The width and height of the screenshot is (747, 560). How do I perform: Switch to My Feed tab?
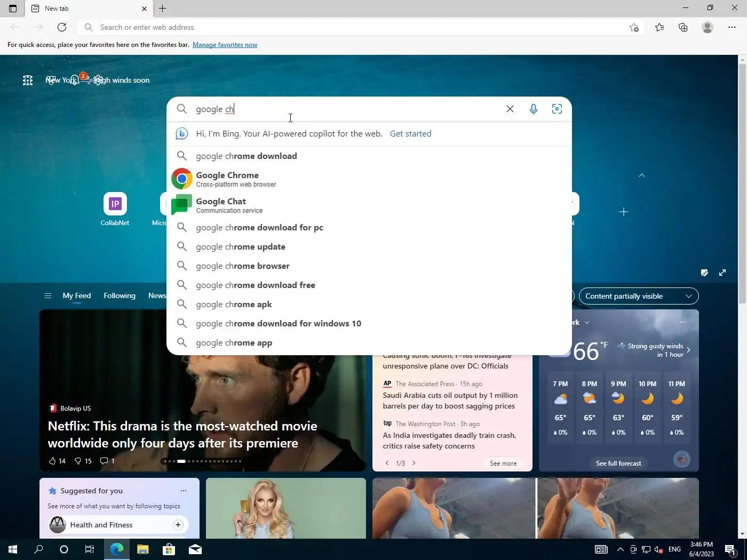(x=77, y=295)
